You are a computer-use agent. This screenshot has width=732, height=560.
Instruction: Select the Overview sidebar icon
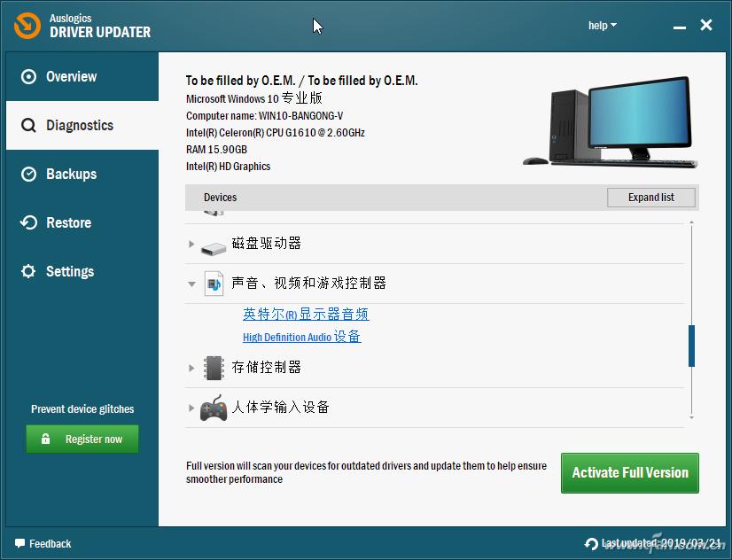[27, 76]
